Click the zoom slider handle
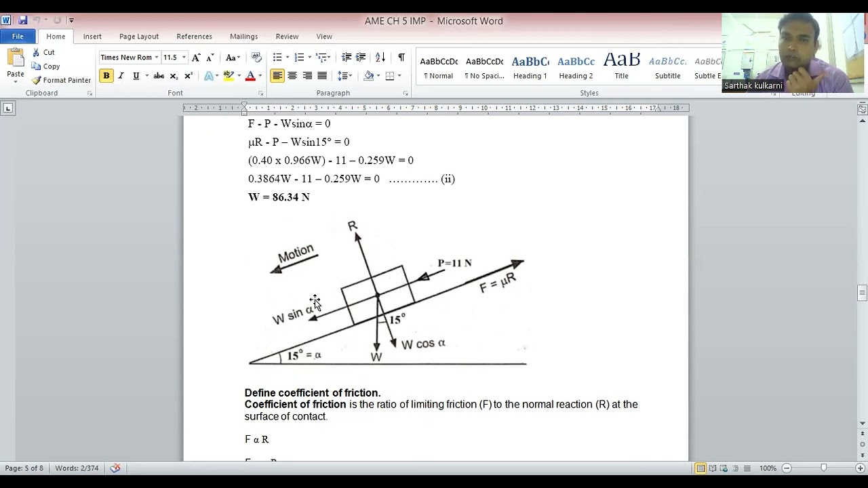 (823, 468)
